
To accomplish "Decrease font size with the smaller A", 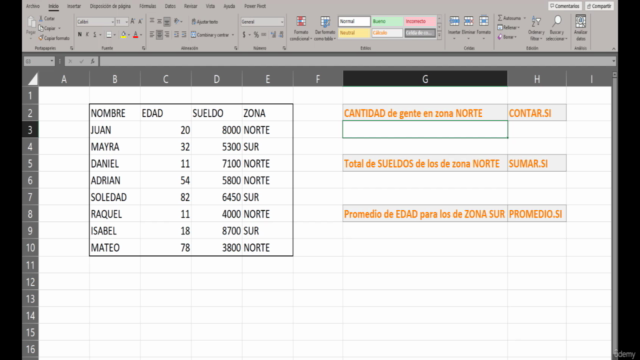I will click(x=140, y=21).
